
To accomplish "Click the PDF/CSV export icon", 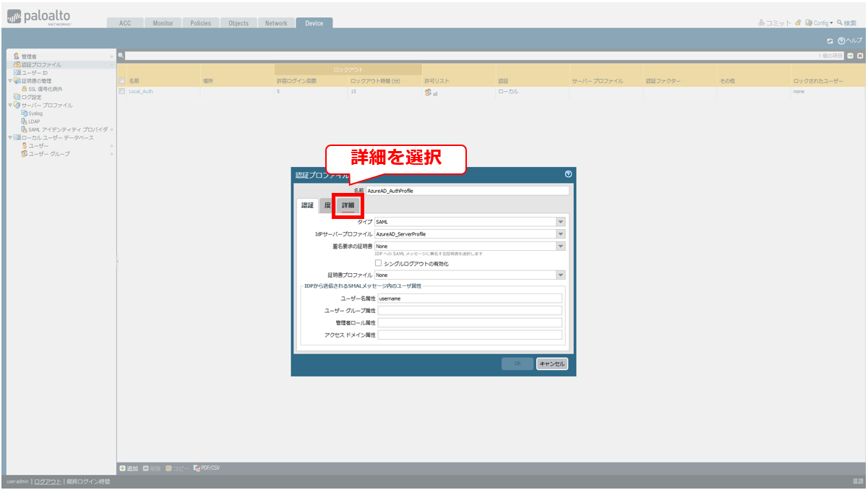I will coord(197,468).
